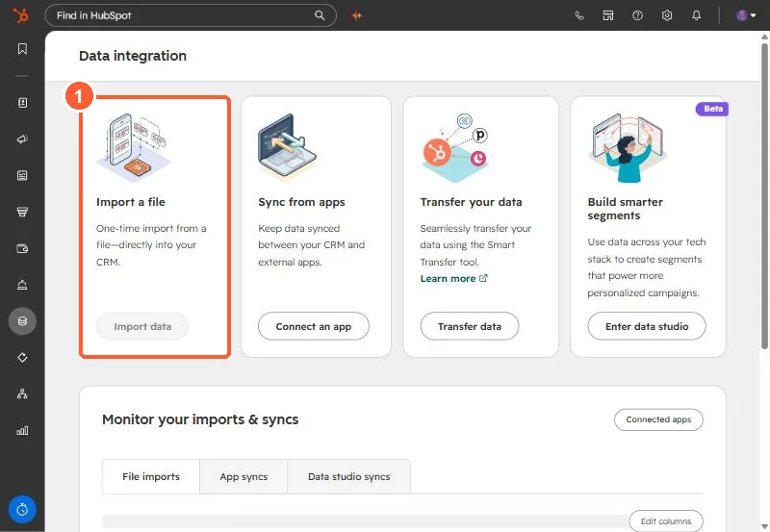The image size is (770, 532).
Task: Open the org chart workflows sidebar icon
Action: point(22,393)
